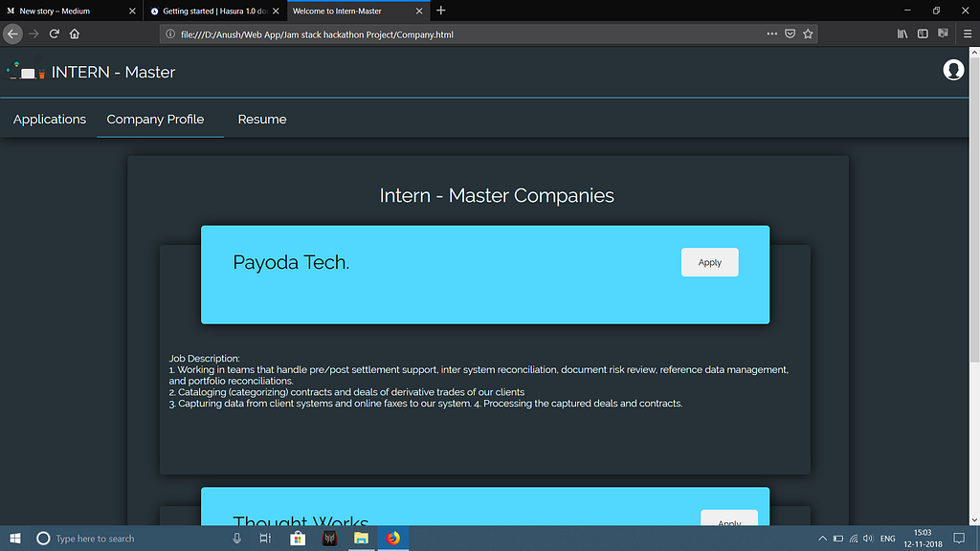The image size is (980, 551).
Task: Select the Welcome to Intern-Master tab
Action: tap(358, 11)
